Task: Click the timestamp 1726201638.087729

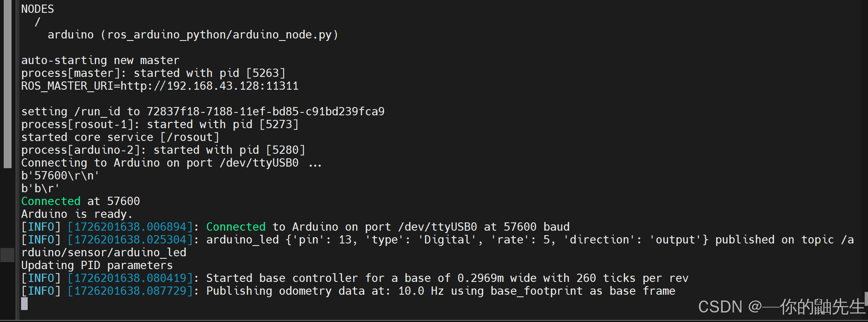Action: tap(130, 291)
